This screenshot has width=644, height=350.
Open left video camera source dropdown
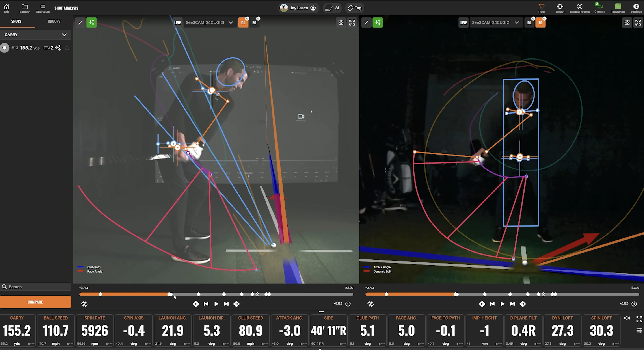[x=210, y=22]
